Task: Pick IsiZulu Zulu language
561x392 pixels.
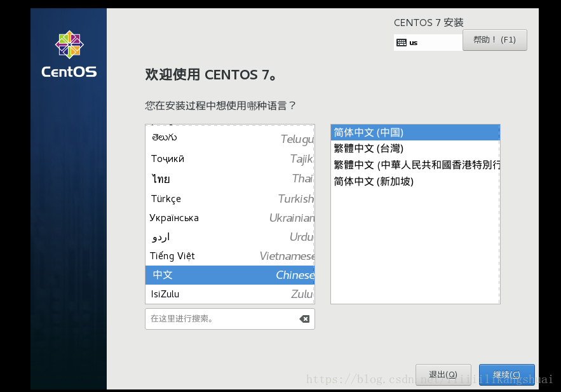Action: tap(230, 294)
